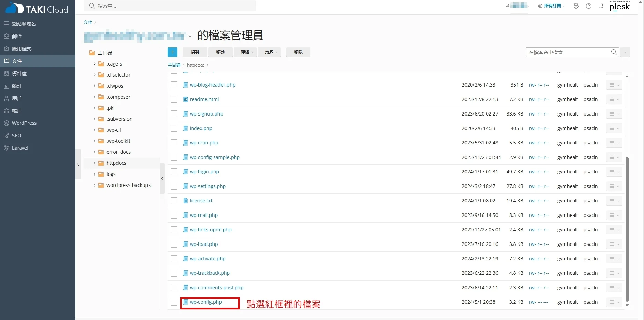This screenshot has width=644, height=320.
Task: Check the box for readme.html
Action: (x=174, y=99)
